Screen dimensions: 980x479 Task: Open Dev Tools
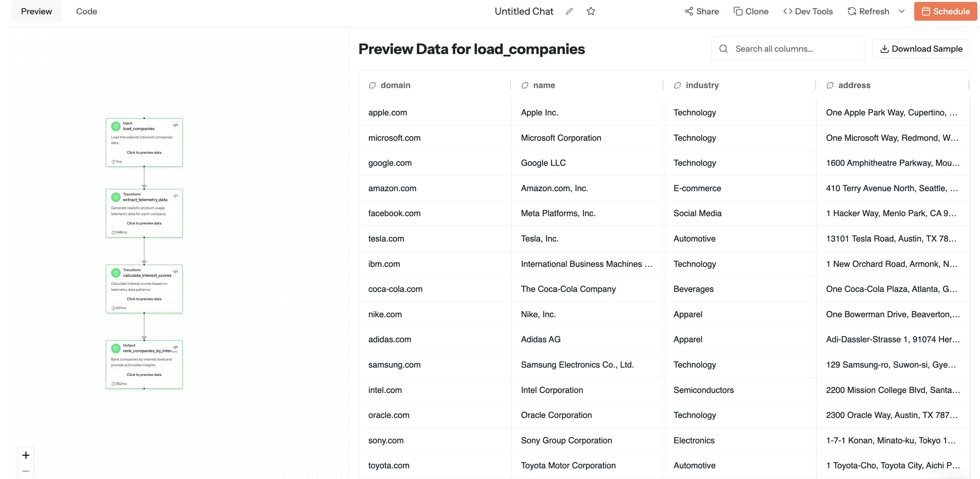pyautogui.click(x=808, y=11)
